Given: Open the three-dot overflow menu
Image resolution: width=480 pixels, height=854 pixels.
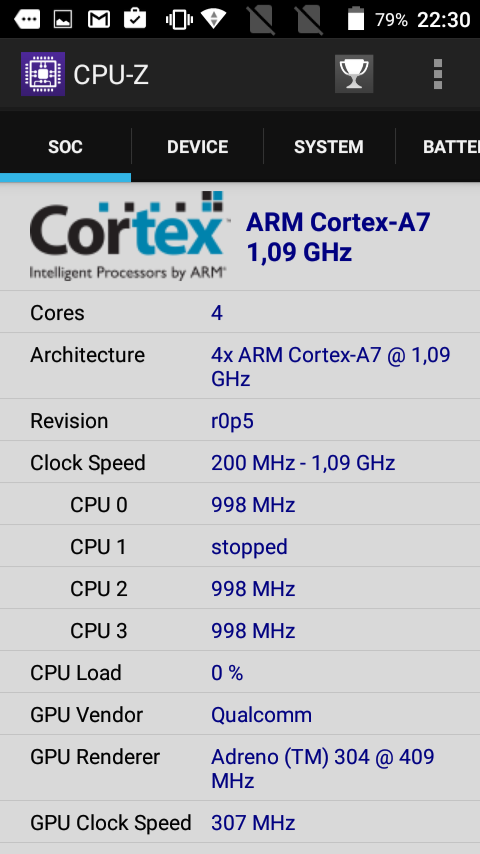Looking at the screenshot, I should coord(438,74).
